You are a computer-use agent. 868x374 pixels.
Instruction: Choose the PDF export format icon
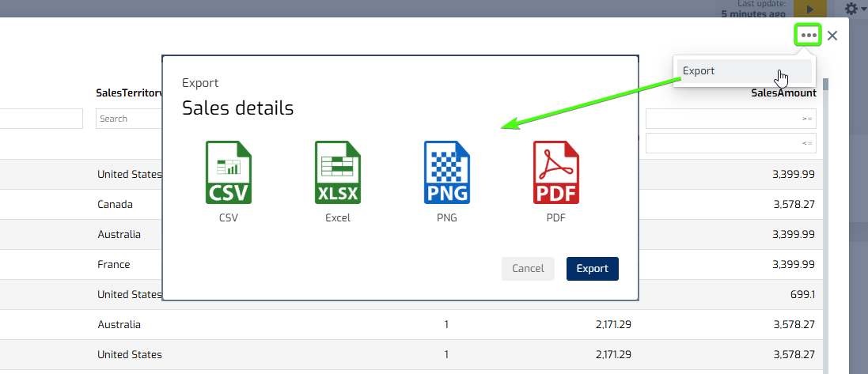point(555,172)
